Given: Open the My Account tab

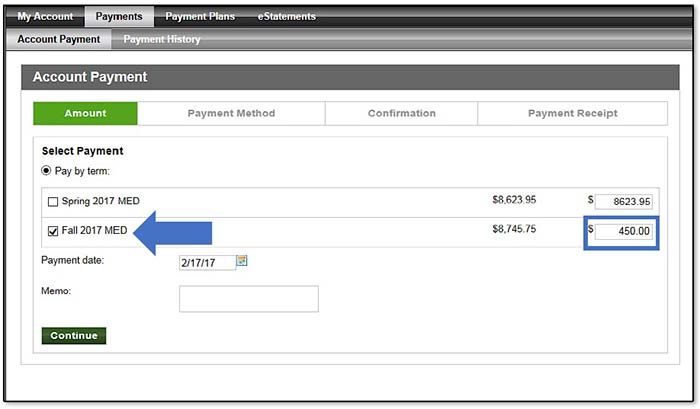Looking at the screenshot, I should [45, 17].
